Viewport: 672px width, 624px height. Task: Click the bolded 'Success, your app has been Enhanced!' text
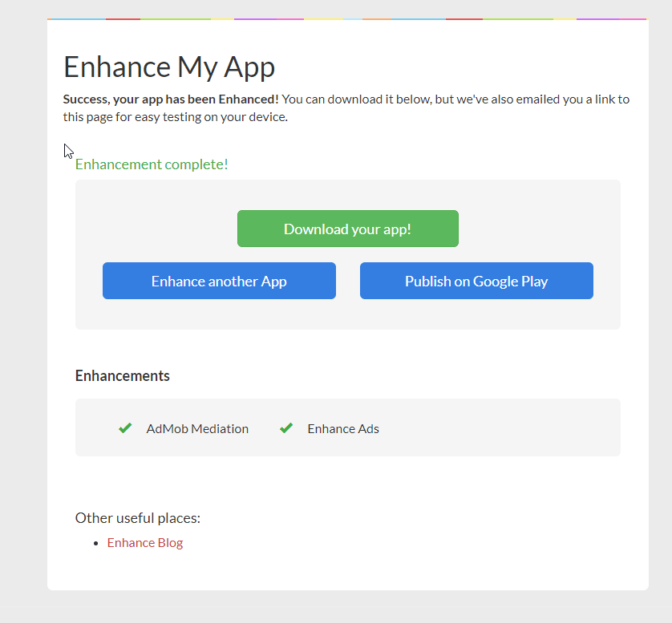click(x=172, y=99)
